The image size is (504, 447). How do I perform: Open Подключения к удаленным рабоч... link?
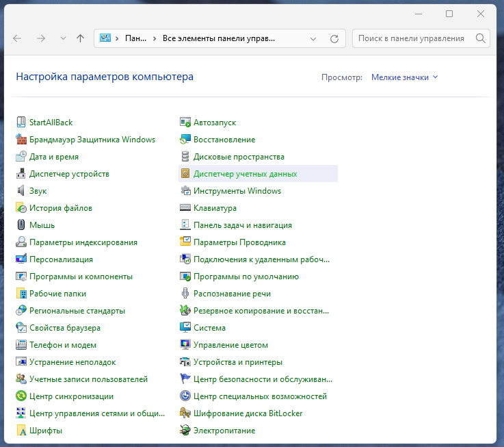[x=261, y=259]
